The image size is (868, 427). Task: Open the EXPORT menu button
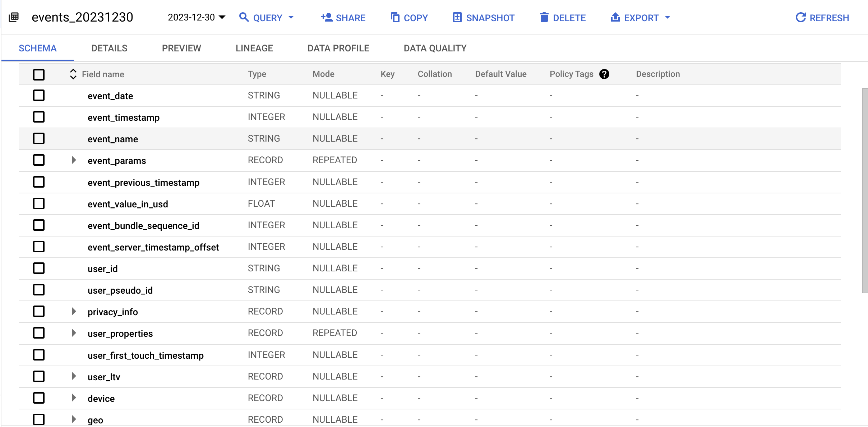click(x=641, y=18)
